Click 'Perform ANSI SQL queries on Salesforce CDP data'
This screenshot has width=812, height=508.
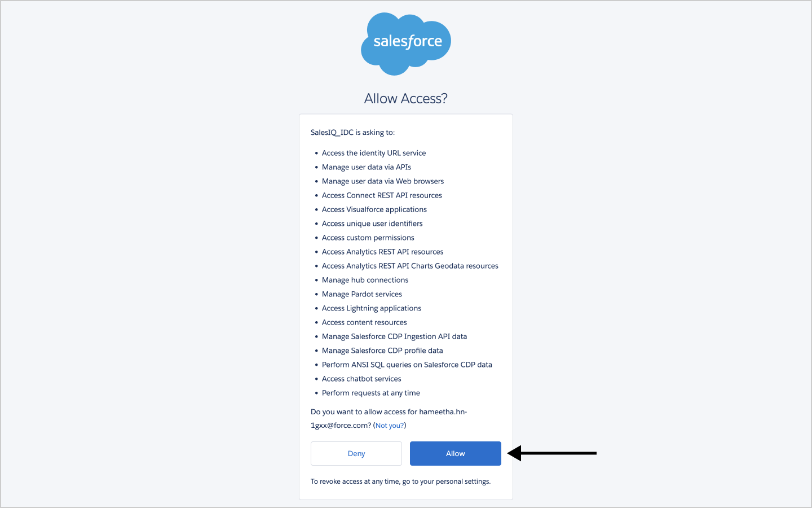coord(407,365)
